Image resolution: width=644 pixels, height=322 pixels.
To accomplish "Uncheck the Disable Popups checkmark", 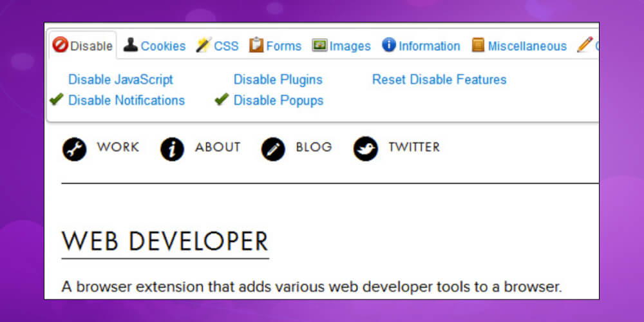I will [222, 99].
